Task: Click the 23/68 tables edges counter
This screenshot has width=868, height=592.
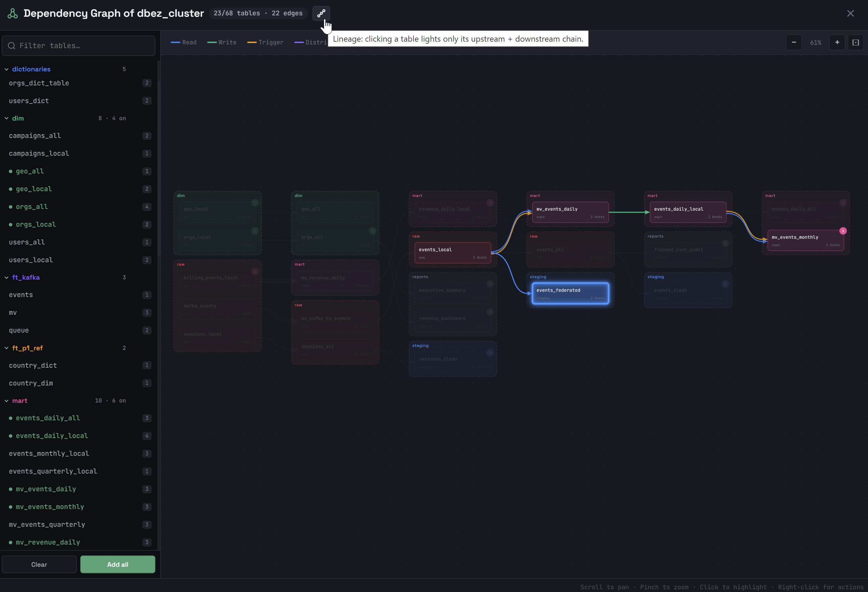Action: tap(258, 13)
